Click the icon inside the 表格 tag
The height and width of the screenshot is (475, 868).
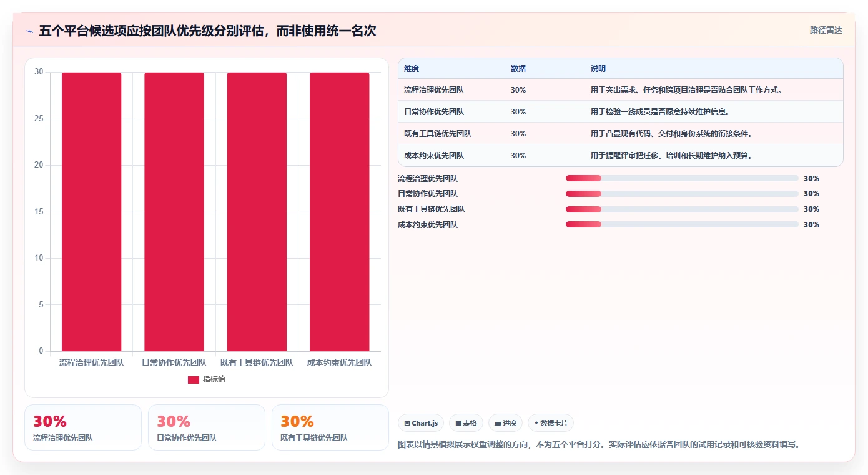458,423
